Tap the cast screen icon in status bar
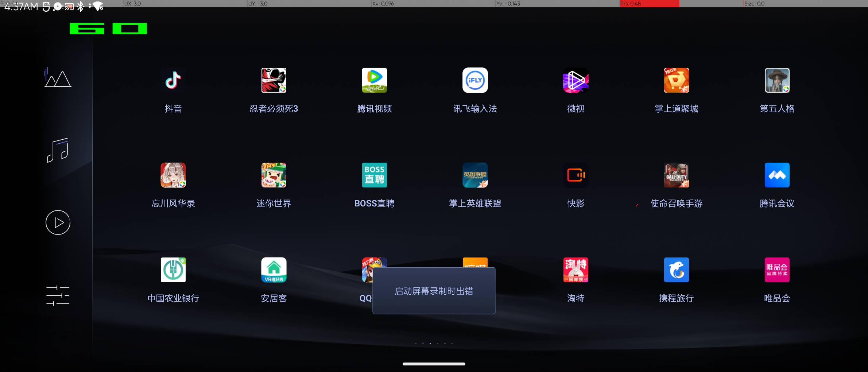Screen dimensions: 868x372 pyautogui.click(x=69, y=7)
